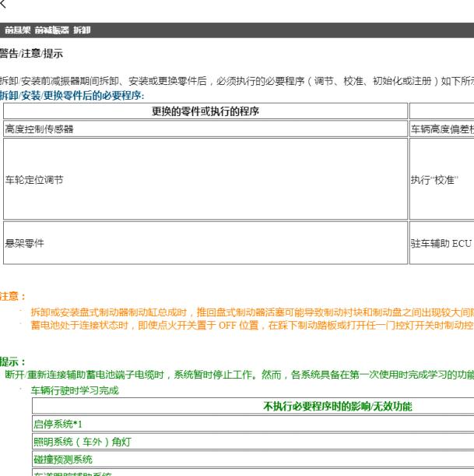
Task: Select the 车轮定位调节 table cell
Action: tap(205, 179)
